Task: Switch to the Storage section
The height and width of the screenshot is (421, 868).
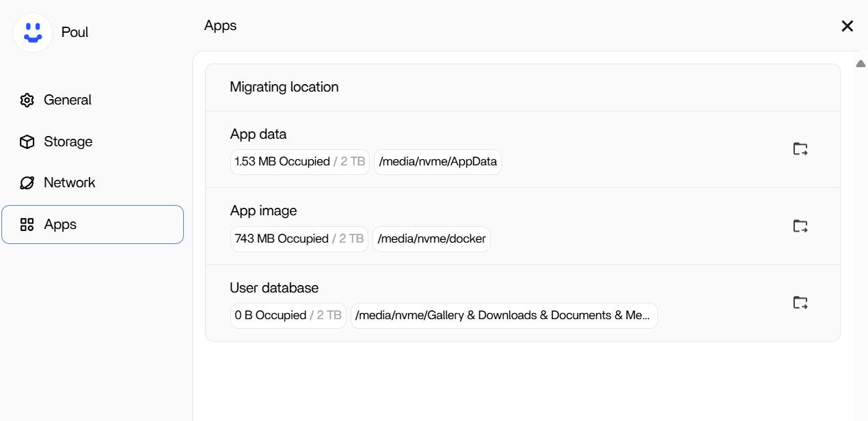Action: pos(68,141)
